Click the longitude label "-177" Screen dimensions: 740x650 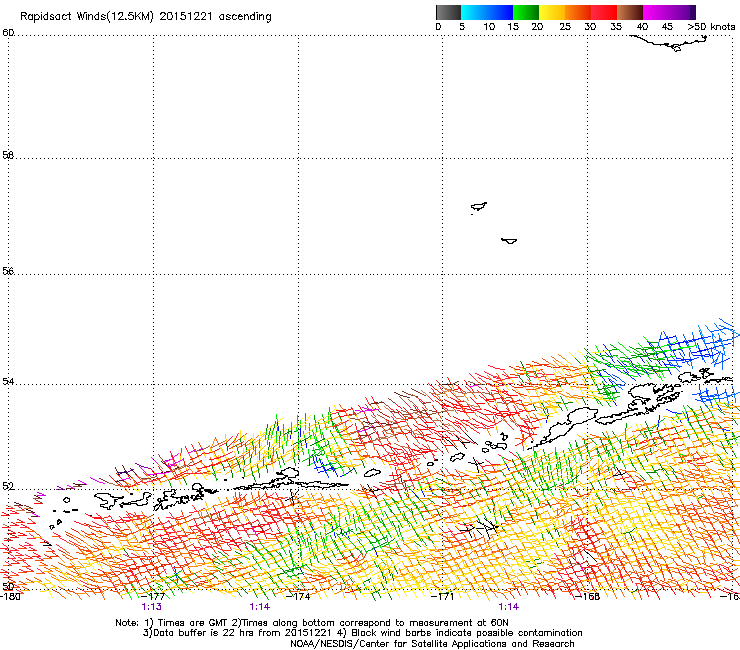coord(153,596)
